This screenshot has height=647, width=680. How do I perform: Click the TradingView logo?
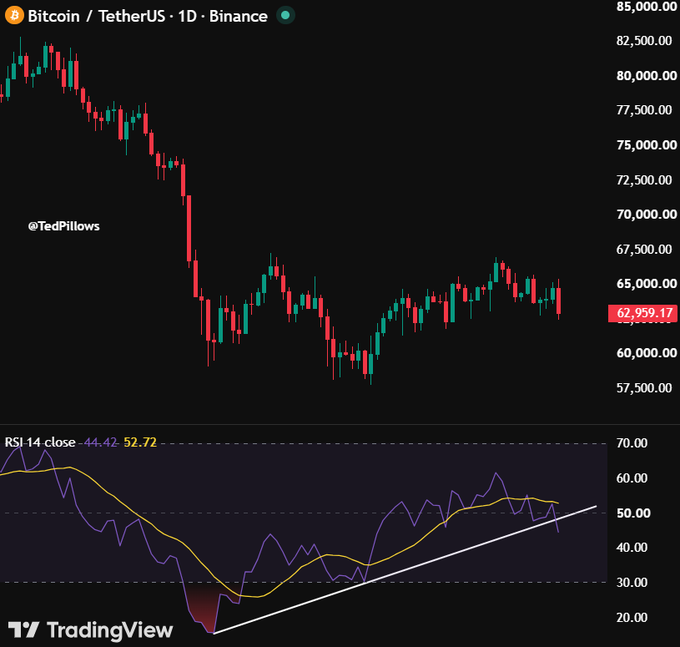tap(91, 630)
